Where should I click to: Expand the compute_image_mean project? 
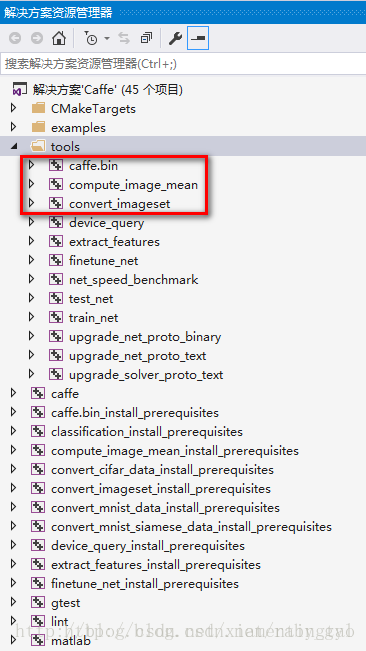coord(32,184)
